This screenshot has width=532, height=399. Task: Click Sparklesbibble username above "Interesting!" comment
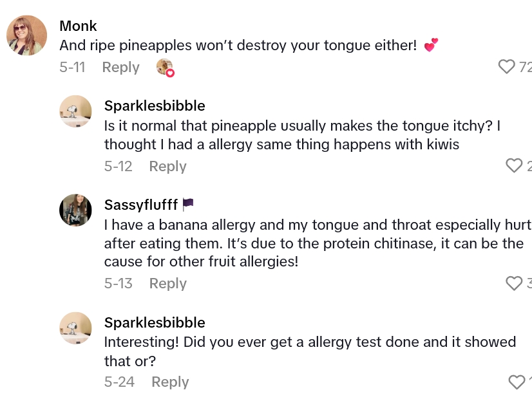(155, 322)
